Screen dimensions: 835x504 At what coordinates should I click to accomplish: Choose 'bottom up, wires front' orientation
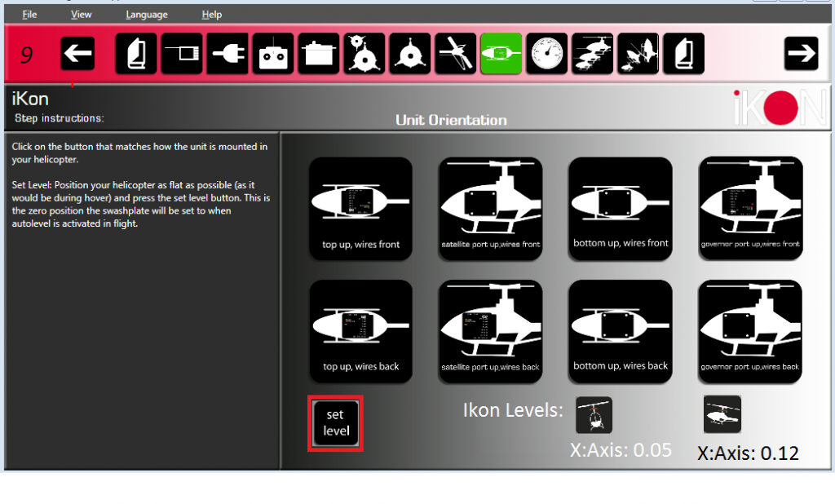[621, 208]
